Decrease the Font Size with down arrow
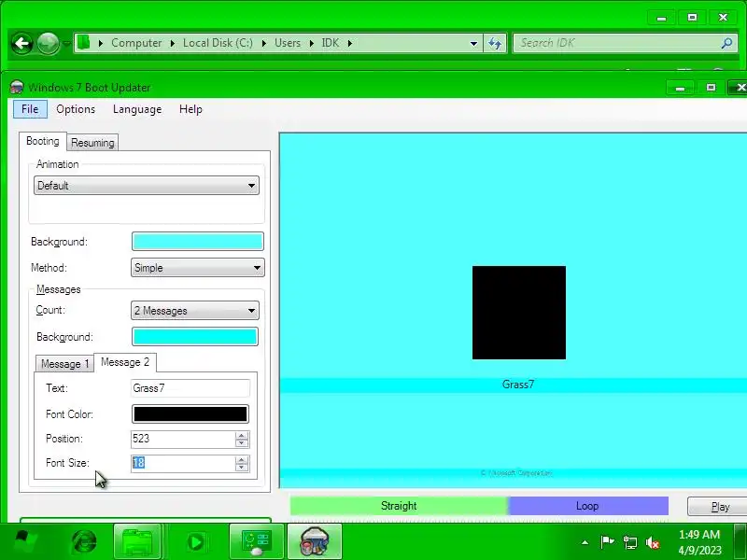The image size is (747, 560). [242, 468]
